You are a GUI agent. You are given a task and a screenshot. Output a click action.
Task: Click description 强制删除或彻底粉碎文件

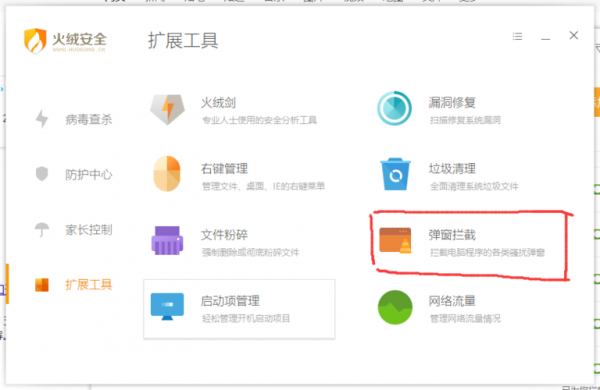[251, 253]
